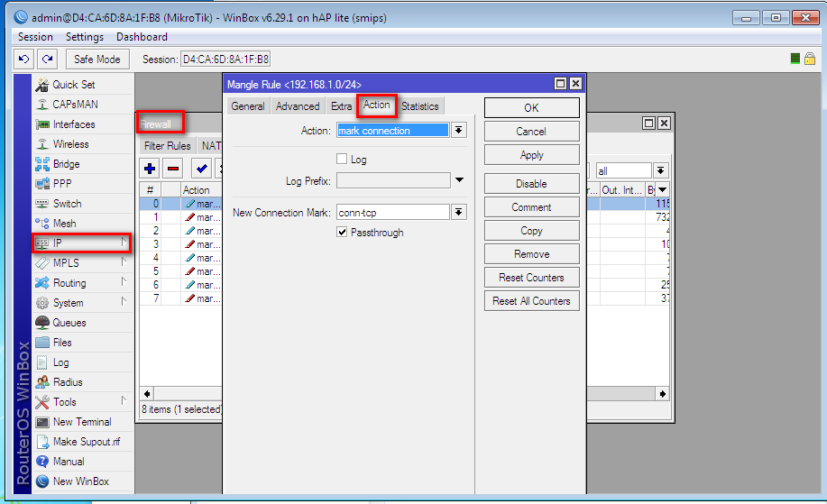Open the Settings menu

pos(85,37)
